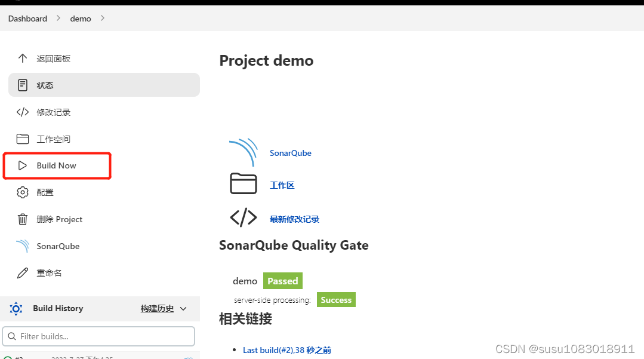Click the folder icon beside 工作空间
This screenshot has height=359, width=644.
tap(23, 139)
